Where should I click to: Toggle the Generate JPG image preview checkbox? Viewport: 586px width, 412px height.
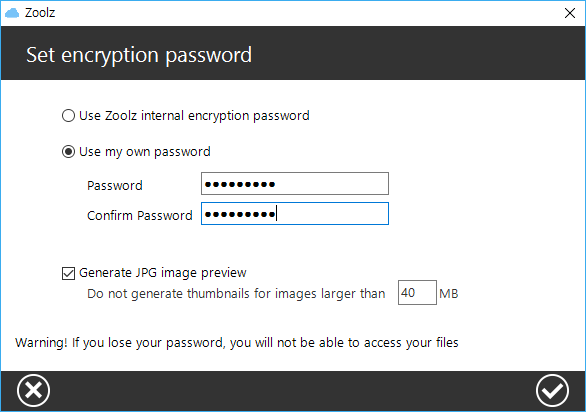68,273
